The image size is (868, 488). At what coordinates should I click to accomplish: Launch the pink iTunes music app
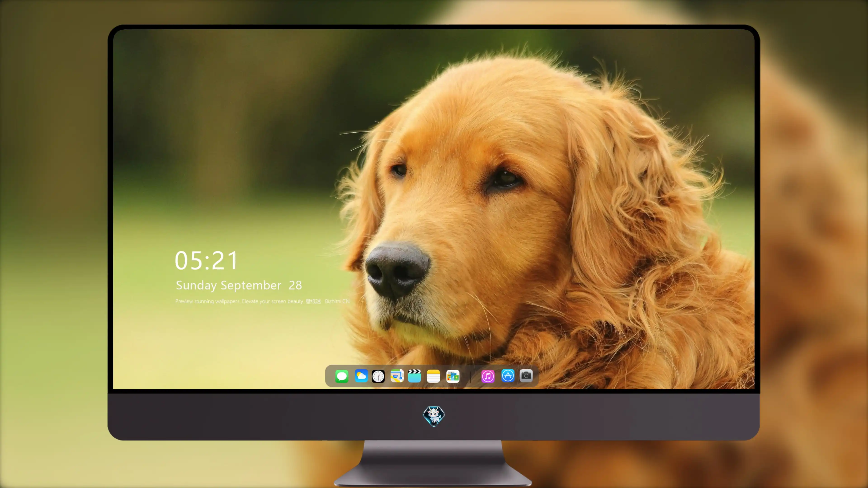click(x=488, y=376)
